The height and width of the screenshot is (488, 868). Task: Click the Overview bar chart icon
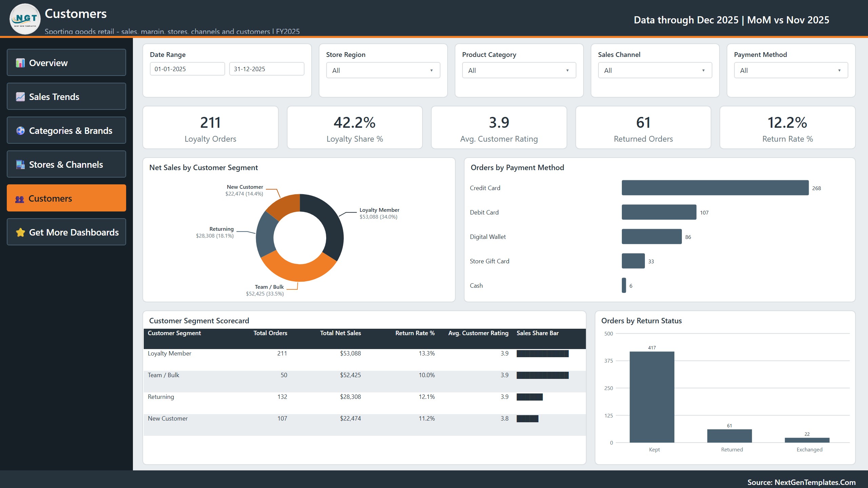[x=20, y=63]
